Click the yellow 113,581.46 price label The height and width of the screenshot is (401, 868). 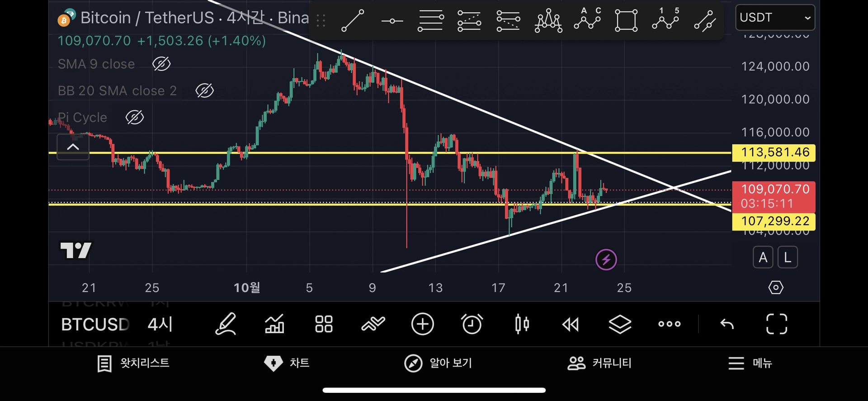[774, 152]
